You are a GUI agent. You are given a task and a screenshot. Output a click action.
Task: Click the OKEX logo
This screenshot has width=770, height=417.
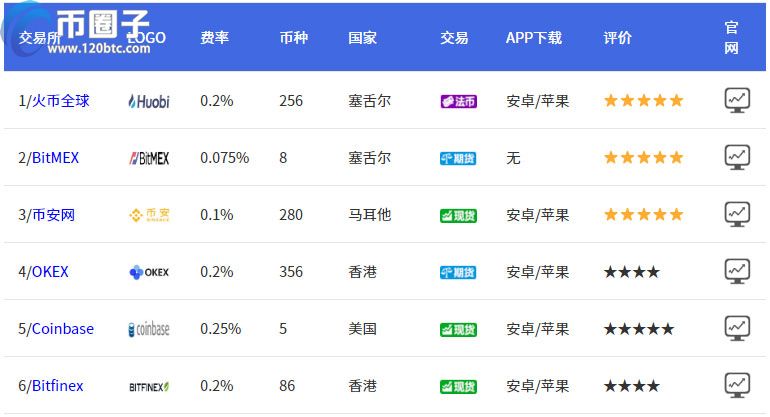(149, 272)
